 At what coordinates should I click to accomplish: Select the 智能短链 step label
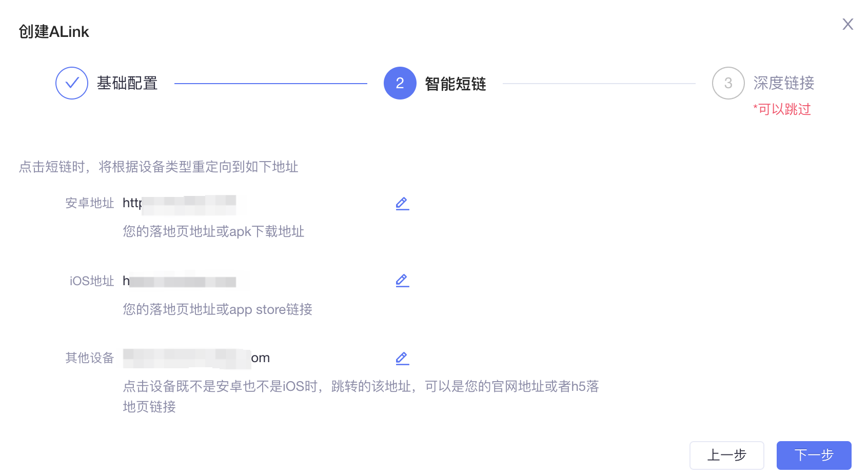[x=456, y=84]
